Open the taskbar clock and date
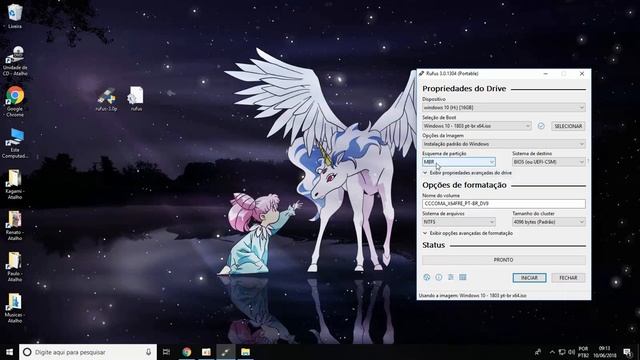 (604, 352)
